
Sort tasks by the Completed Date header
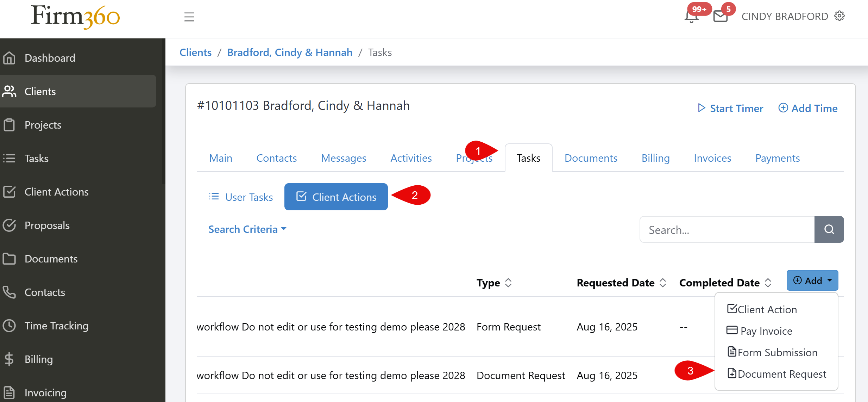point(719,283)
